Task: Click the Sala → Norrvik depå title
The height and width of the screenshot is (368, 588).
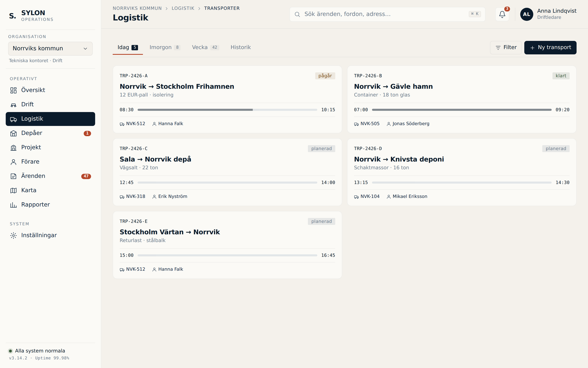Action: [x=155, y=159]
